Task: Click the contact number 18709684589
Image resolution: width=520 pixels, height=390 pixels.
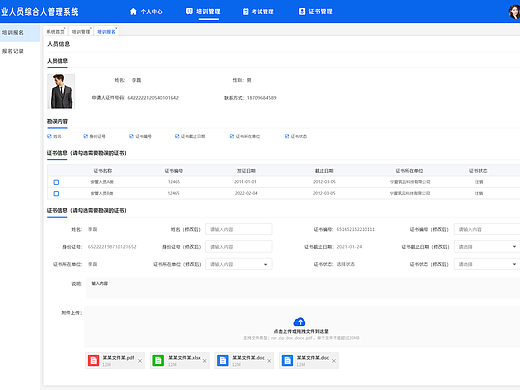Action: point(262,98)
